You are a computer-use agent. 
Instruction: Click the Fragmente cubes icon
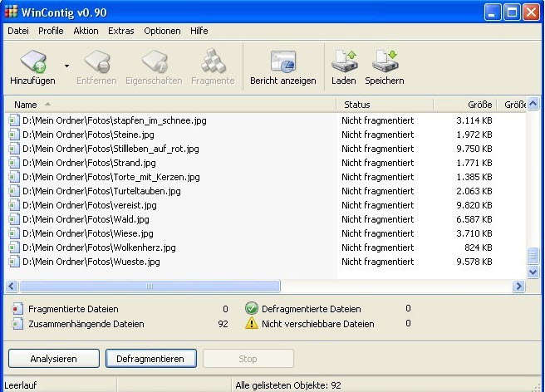[x=213, y=61]
